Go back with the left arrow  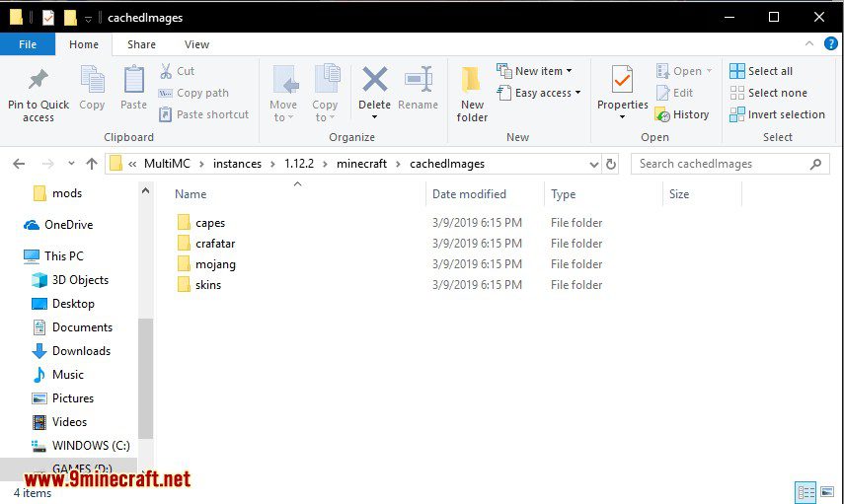19,164
